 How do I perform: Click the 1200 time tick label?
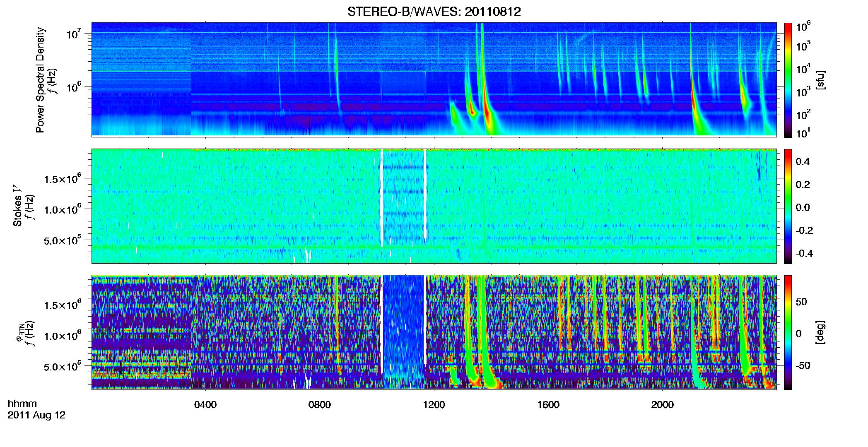(x=434, y=405)
